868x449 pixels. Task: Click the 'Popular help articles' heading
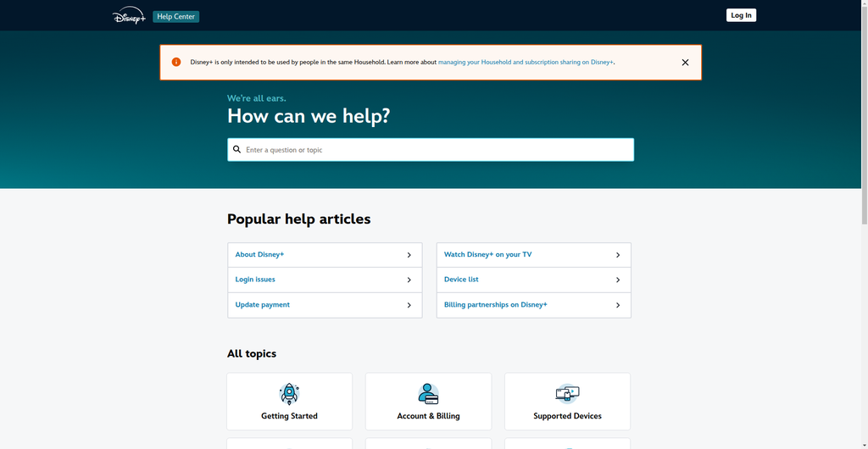click(x=299, y=219)
